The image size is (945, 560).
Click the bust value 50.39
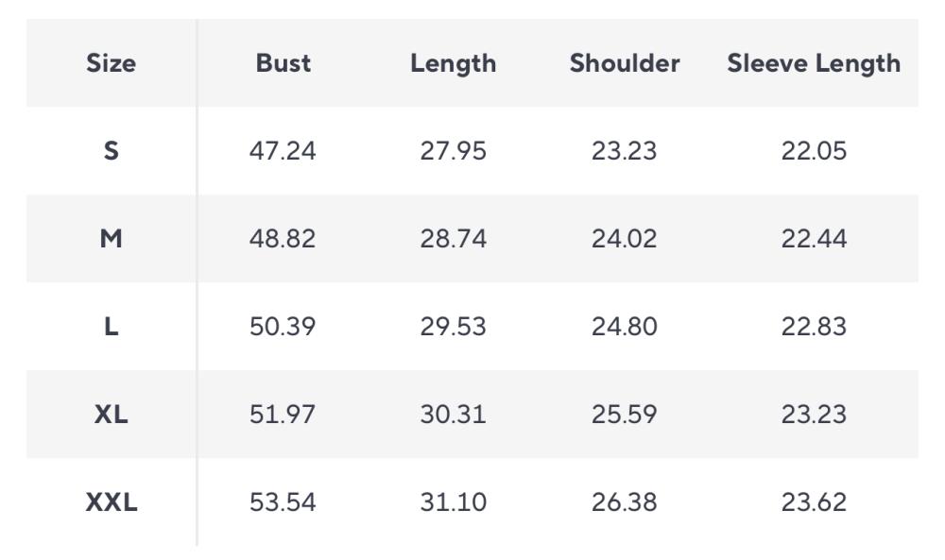(283, 327)
